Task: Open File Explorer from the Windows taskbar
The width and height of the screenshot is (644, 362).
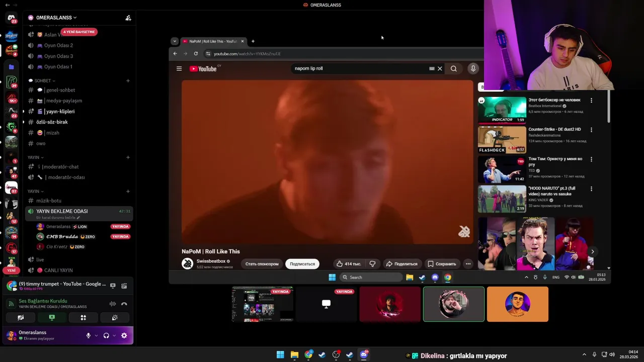Action: 294,354
